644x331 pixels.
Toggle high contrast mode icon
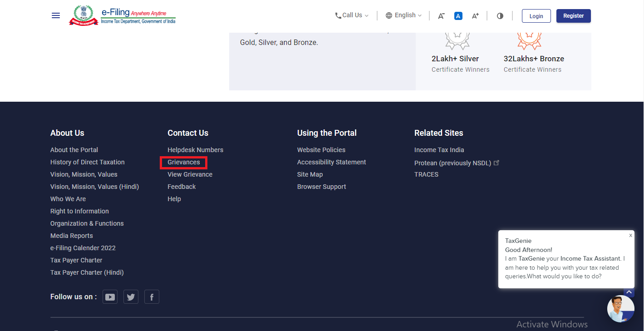(500, 16)
